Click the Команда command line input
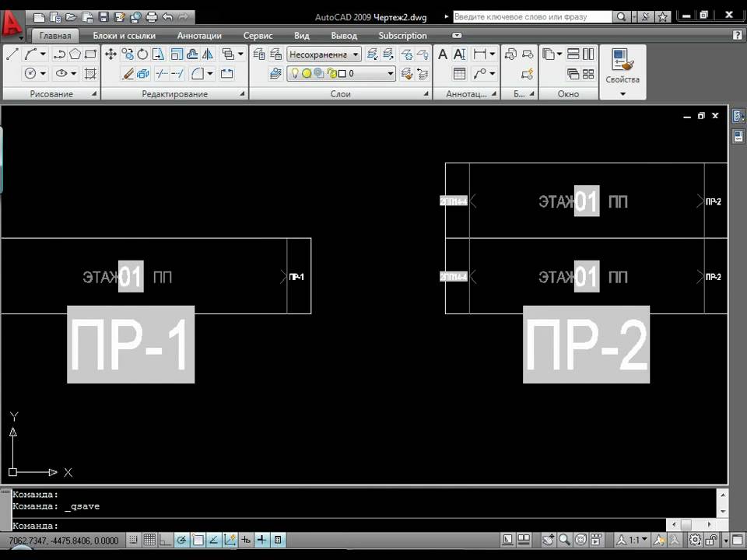Screen dimensions: 747x560 tap(338, 525)
